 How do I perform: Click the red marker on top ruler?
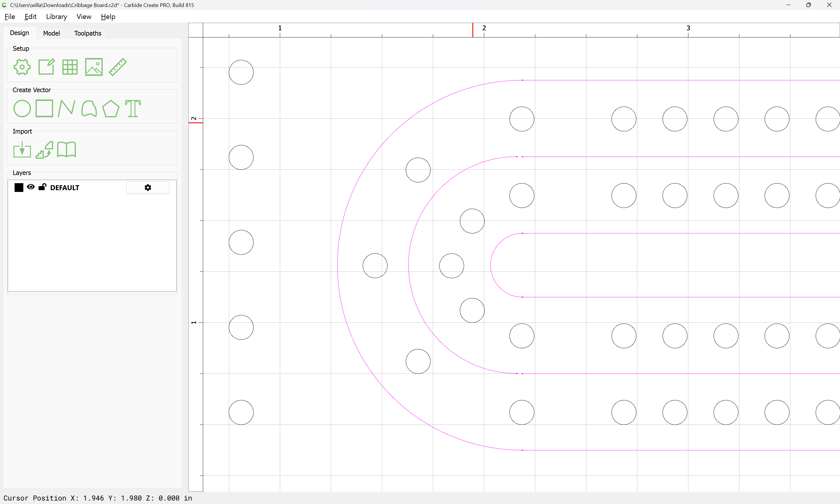point(473,30)
